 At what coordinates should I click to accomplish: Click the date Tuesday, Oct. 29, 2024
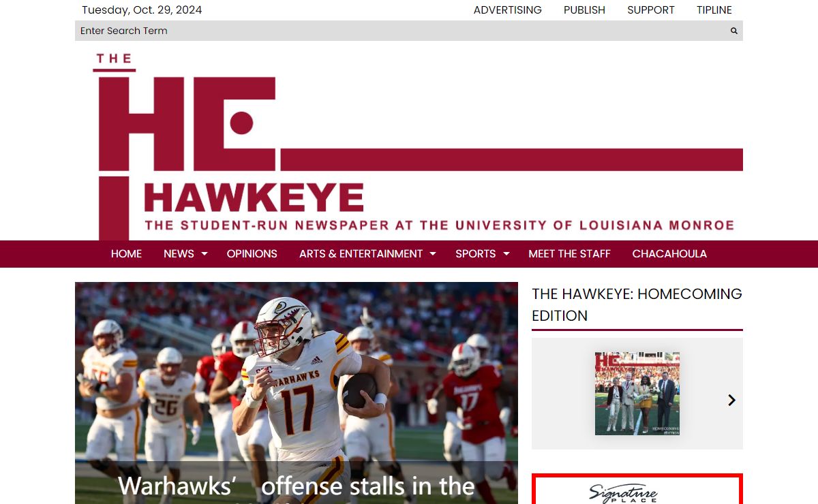(142, 10)
